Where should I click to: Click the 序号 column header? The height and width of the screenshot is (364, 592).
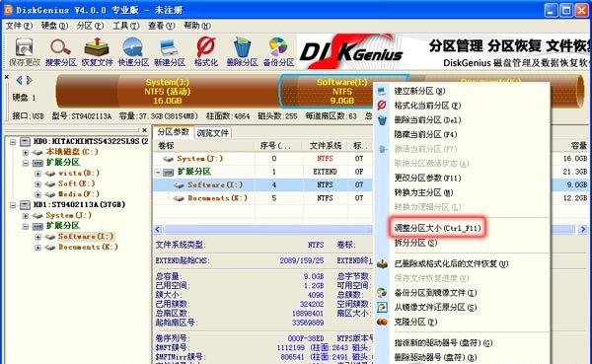pos(279,146)
